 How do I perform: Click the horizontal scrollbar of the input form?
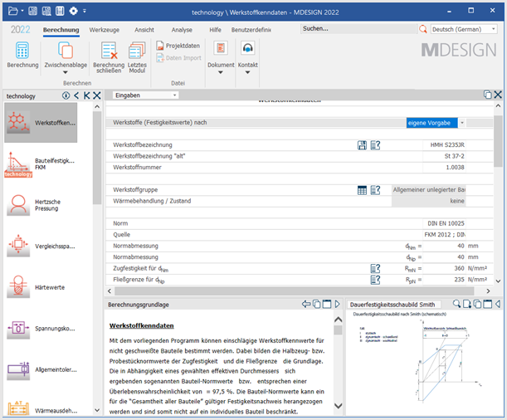(x=295, y=291)
